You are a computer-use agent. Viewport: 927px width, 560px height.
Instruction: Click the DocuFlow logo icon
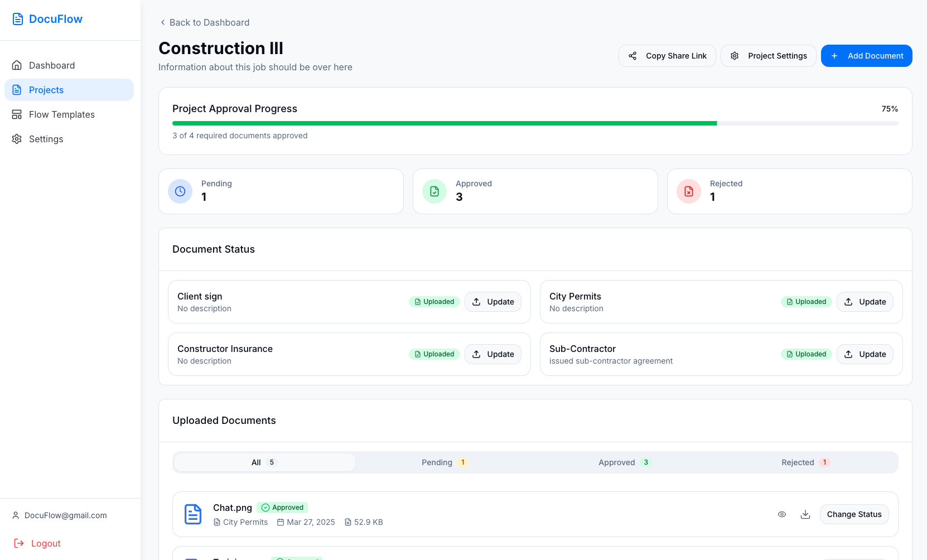(x=18, y=19)
